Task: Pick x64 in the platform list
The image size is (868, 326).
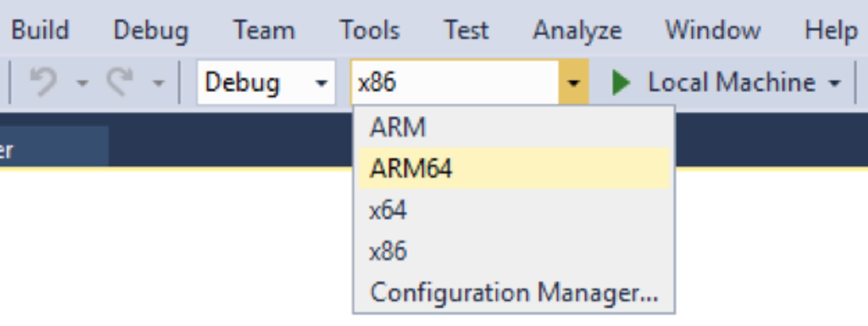Action: (388, 210)
